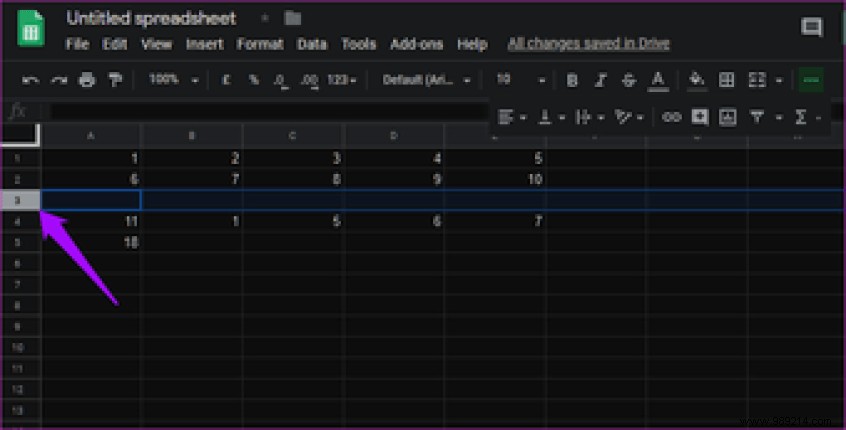The image size is (846, 430).
Task: Open the Insert menu
Action: 204,44
